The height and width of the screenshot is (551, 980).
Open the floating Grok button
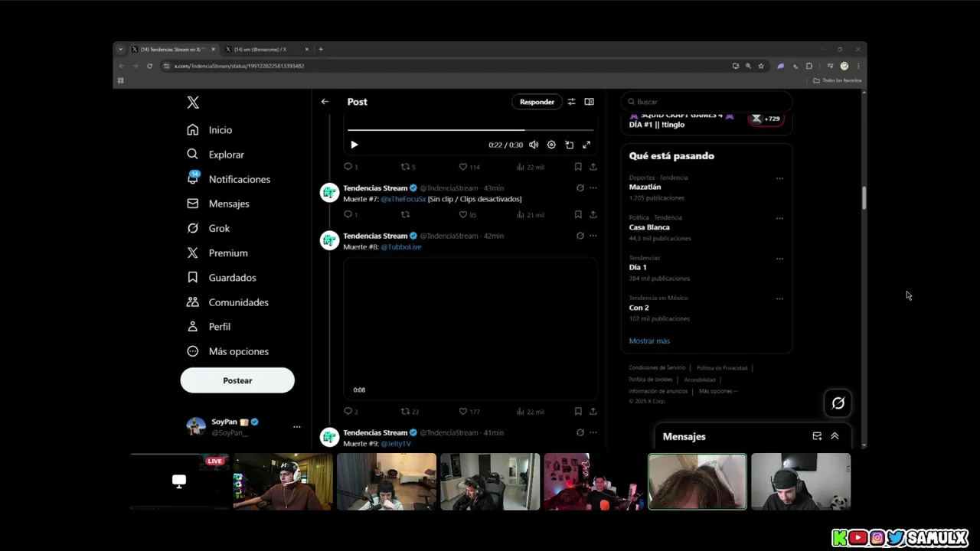click(x=838, y=403)
